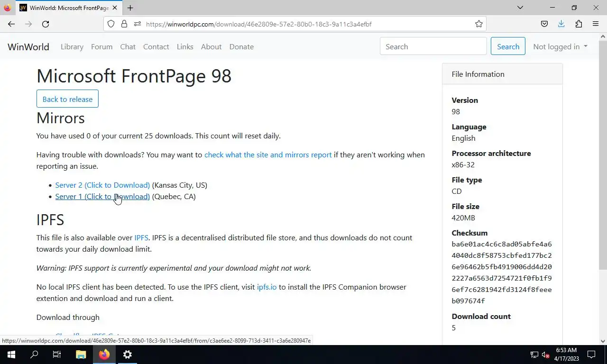
Task: Click the scrollbar down arrow
Action: [603, 341]
